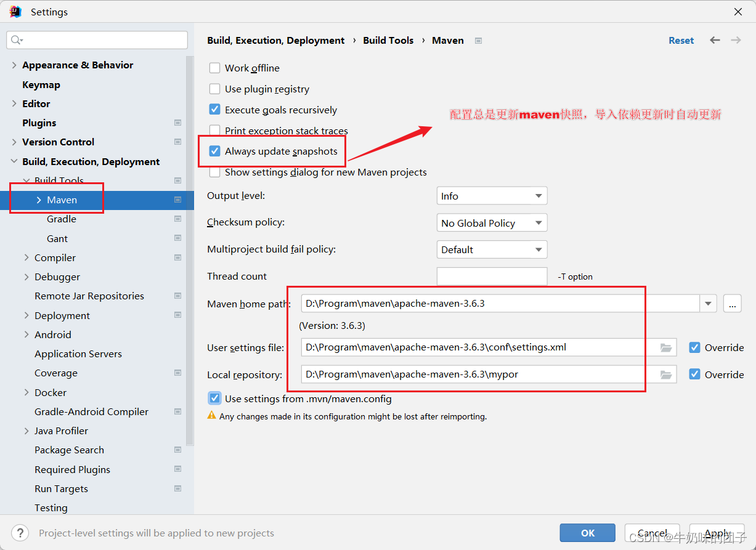Open Maven home path dropdown arrow
This screenshot has width=756, height=550.
click(x=708, y=304)
